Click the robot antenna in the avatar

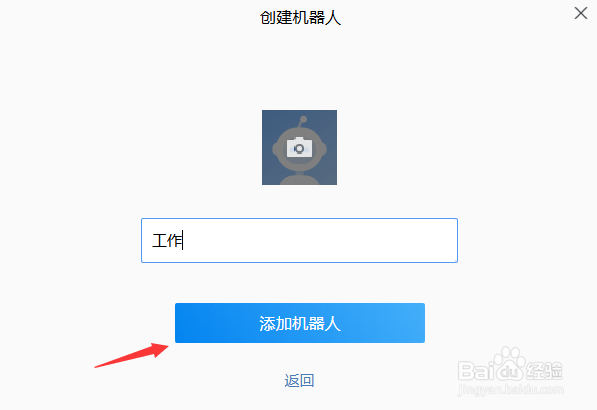pyautogui.click(x=302, y=122)
